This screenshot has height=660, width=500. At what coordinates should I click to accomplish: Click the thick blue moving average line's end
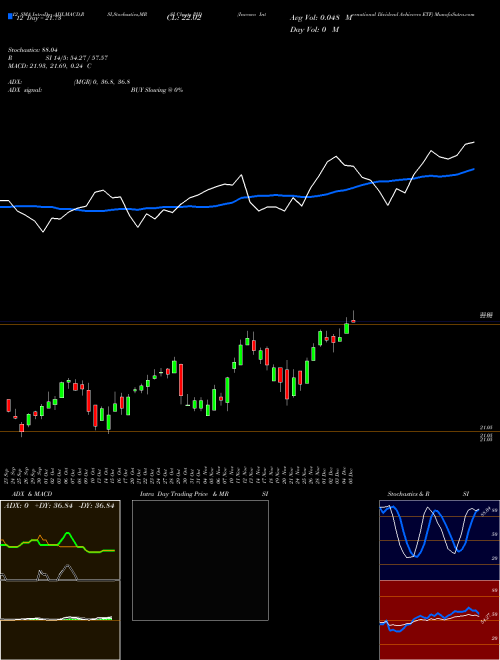point(473,169)
